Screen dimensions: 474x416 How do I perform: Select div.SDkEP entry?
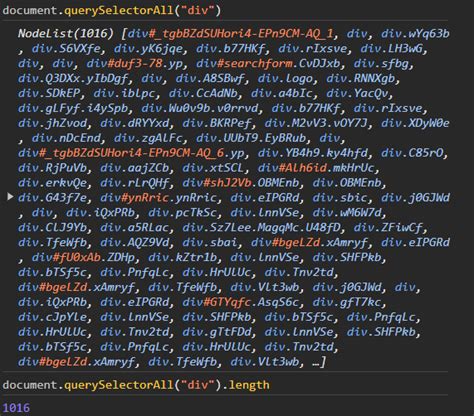click(49, 93)
